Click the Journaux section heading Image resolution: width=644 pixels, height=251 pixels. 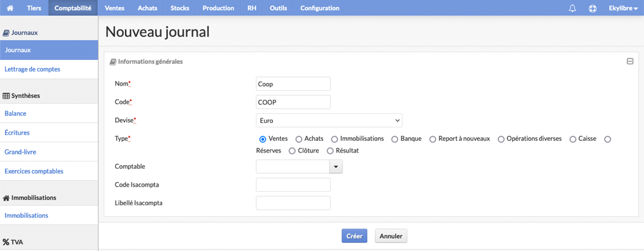pos(21,32)
